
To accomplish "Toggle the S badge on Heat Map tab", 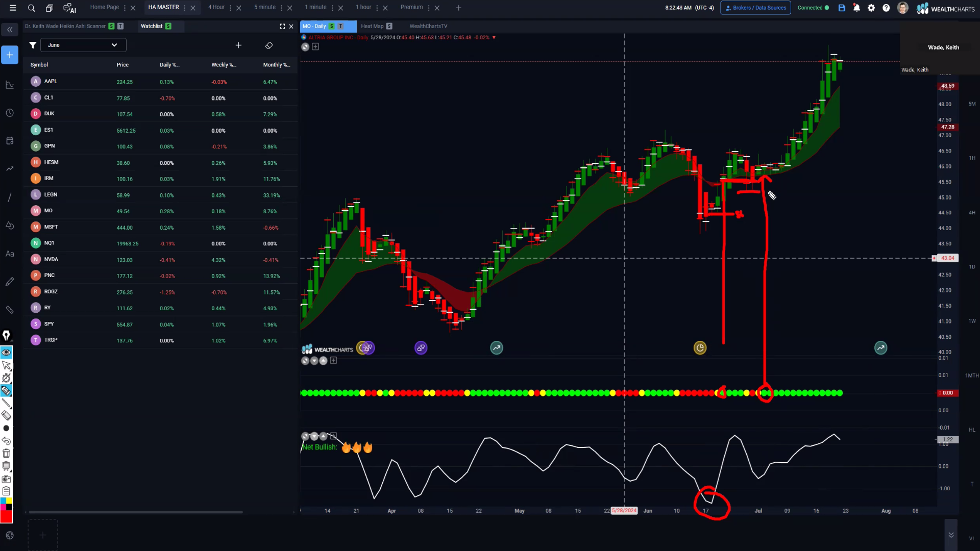I will 389,27.
